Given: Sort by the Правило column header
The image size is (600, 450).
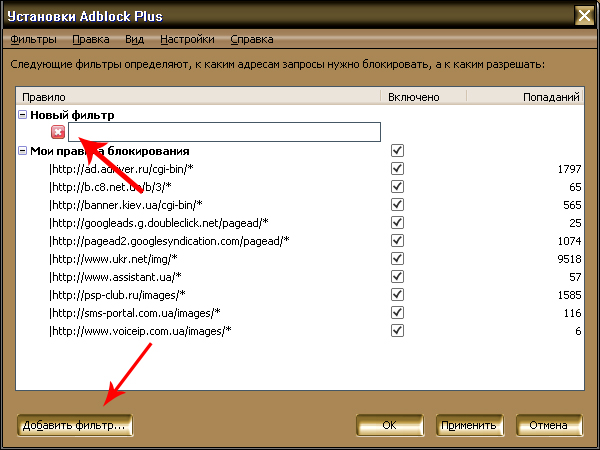Looking at the screenshot, I should [x=198, y=97].
